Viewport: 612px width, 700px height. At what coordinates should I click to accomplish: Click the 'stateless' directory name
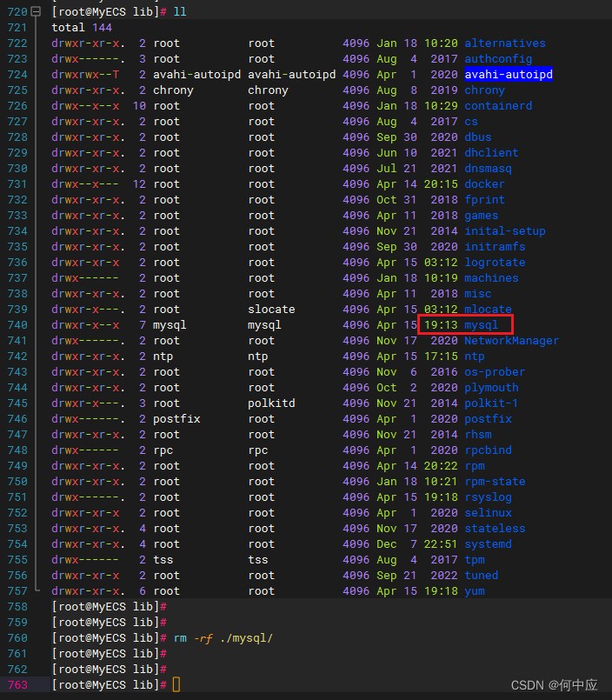(495, 528)
